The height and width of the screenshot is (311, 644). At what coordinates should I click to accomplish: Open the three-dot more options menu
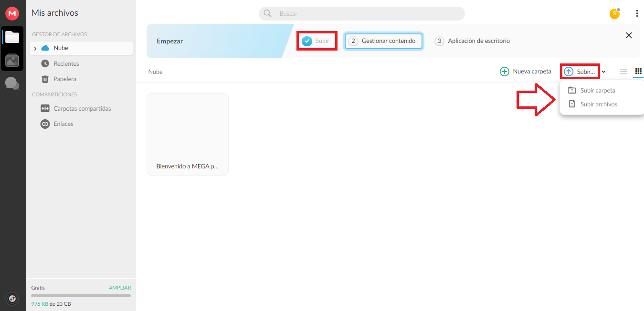637,13
